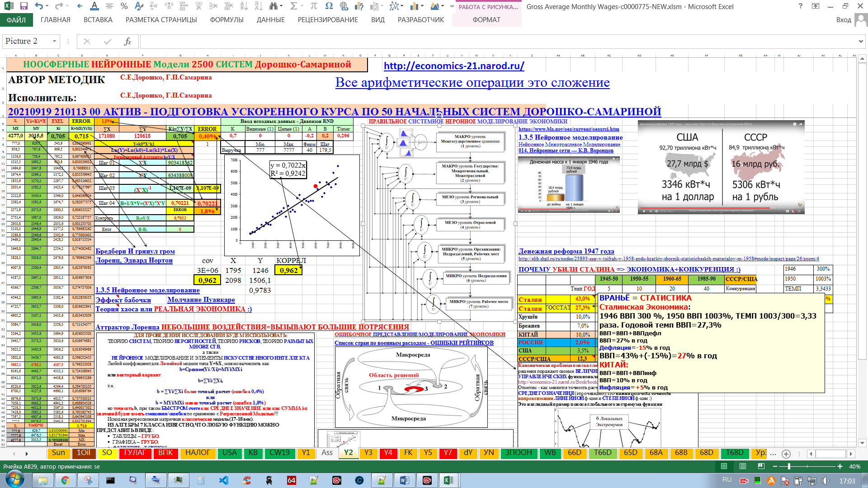Open the ФОРМУЛЫ ribbon tab
868x488 pixels.
(x=226, y=20)
